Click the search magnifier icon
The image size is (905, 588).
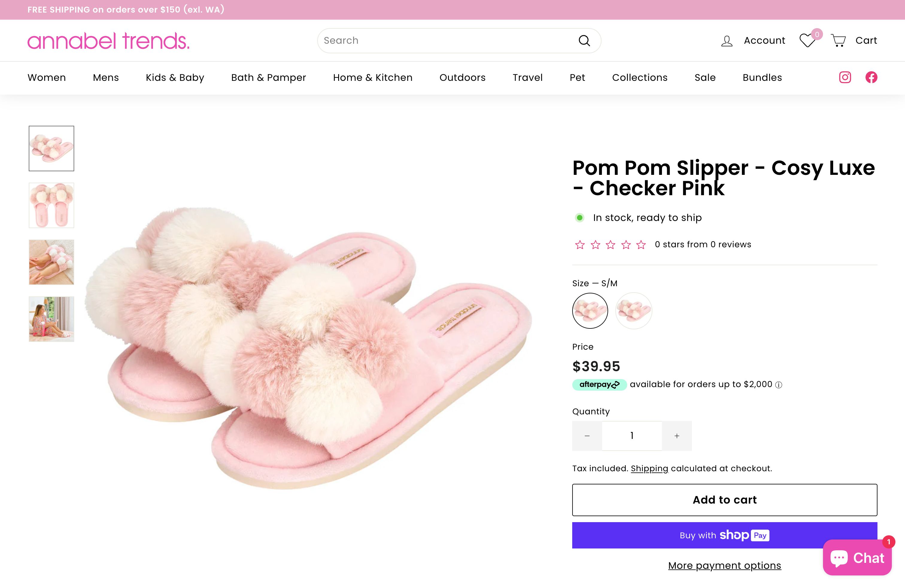584,41
